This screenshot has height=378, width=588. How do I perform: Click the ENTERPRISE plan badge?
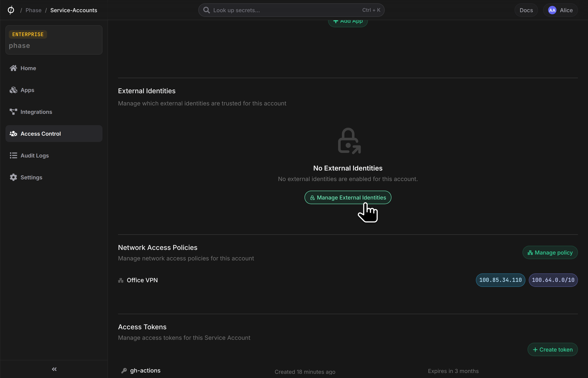(x=28, y=34)
